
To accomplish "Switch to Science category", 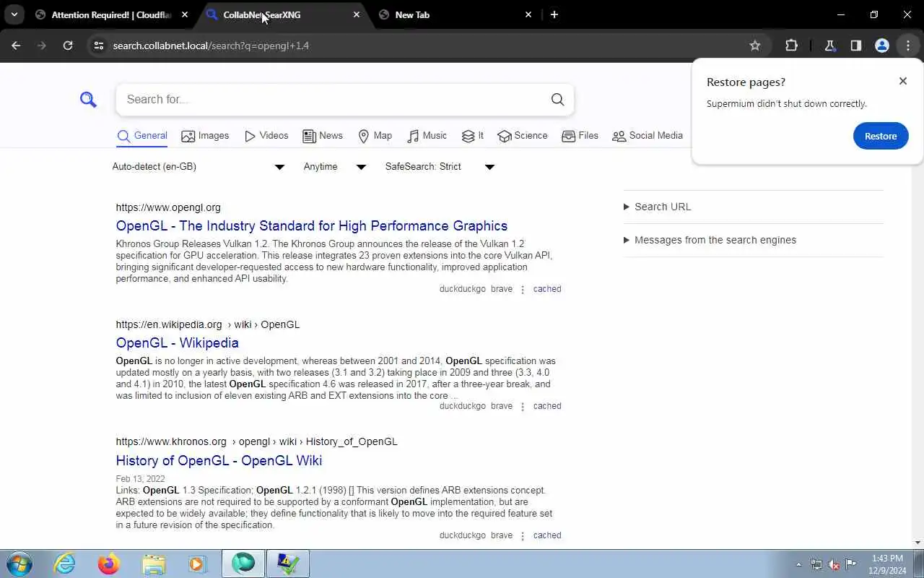I will pyautogui.click(x=523, y=136).
